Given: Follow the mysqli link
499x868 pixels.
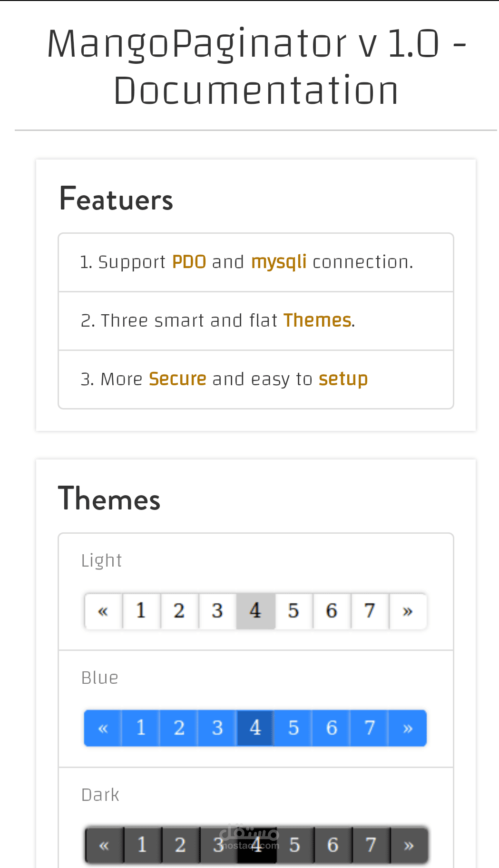Looking at the screenshot, I should pyautogui.click(x=279, y=262).
